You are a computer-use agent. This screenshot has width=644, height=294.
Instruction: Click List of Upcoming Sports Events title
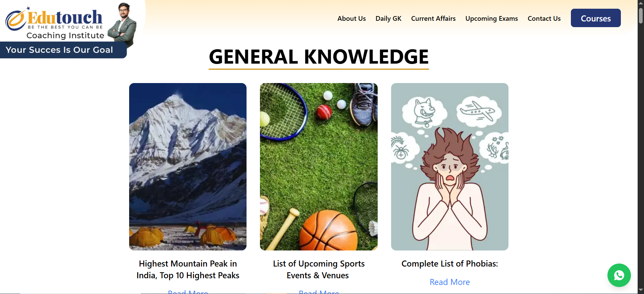pos(319,270)
